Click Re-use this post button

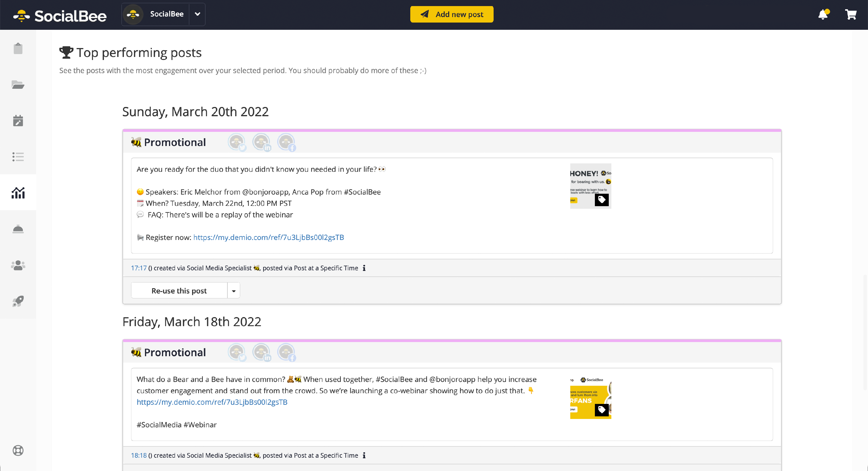179,291
